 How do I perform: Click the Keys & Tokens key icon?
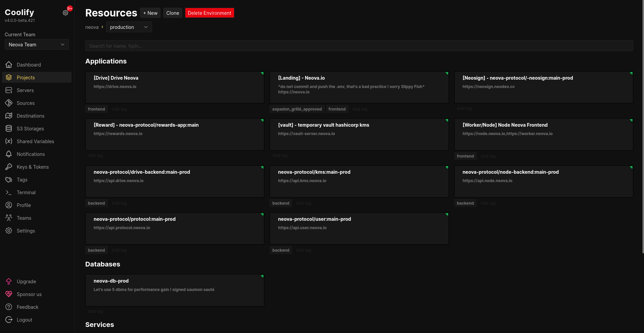[x=9, y=167]
